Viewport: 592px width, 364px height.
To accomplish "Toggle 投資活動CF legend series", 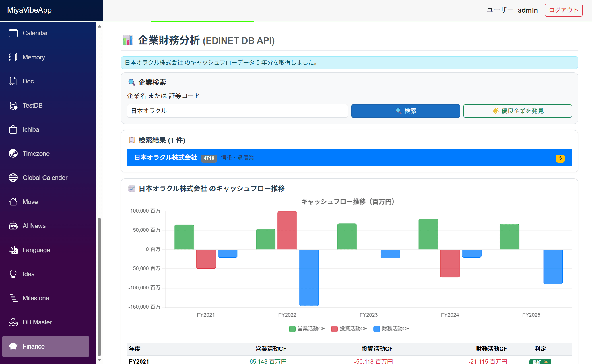I will [x=349, y=329].
